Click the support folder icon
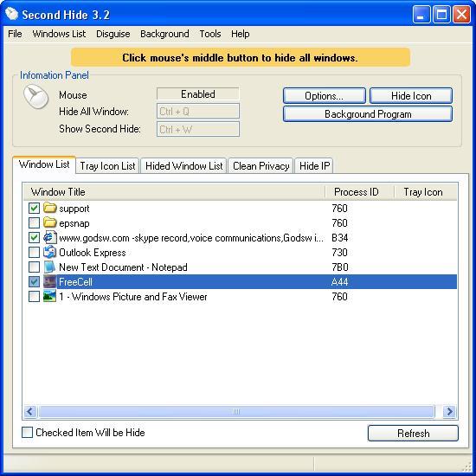The width and height of the screenshot is (476, 476). pos(50,208)
